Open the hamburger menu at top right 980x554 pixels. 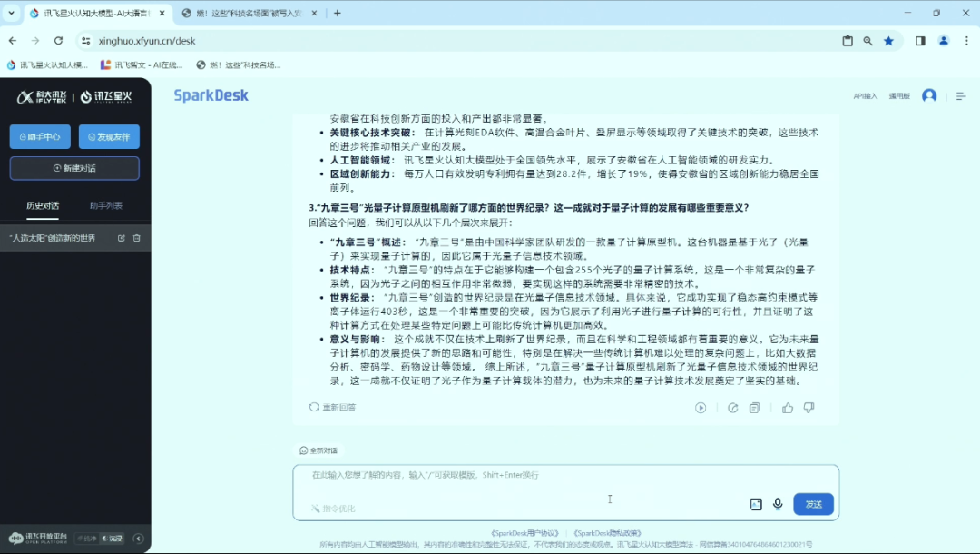pos(961,96)
